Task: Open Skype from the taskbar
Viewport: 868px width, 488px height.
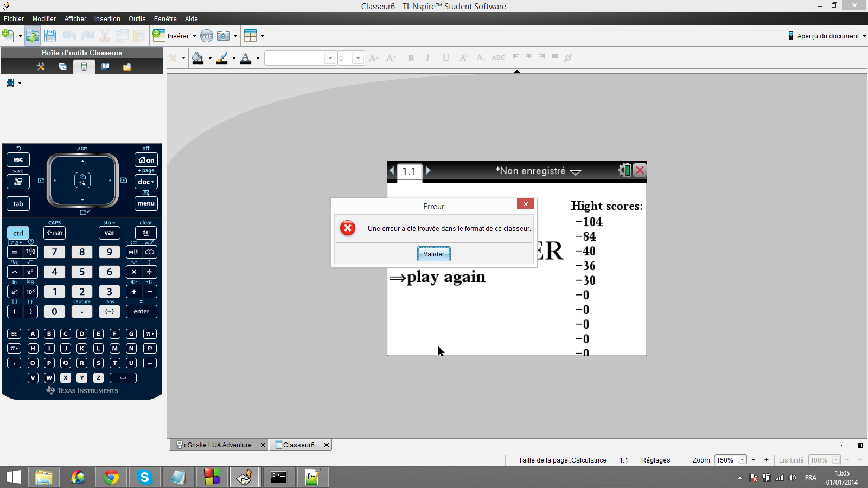Action: pos(144,477)
